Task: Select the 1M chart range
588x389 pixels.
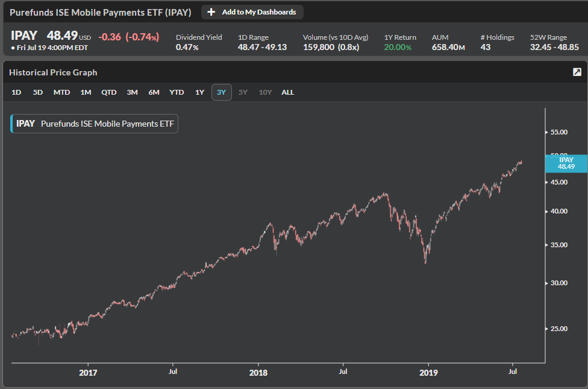Action: (86, 92)
